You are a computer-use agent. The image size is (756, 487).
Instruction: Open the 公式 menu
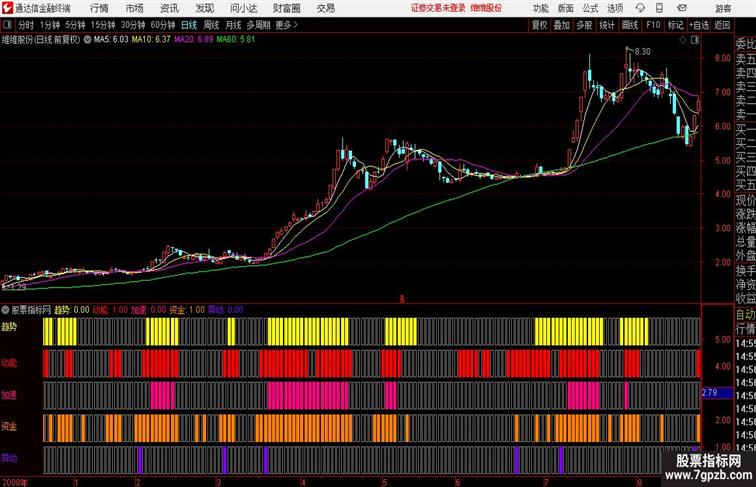pyautogui.click(x=591, y=8)
